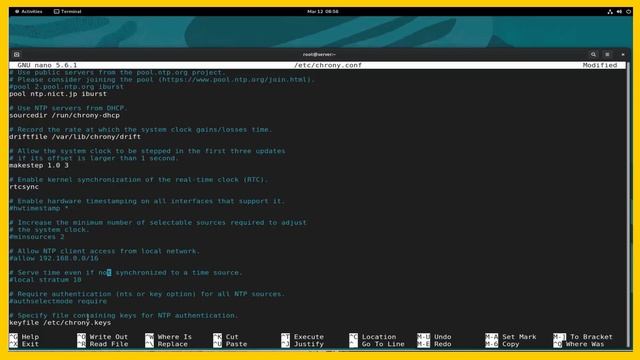Click the Redo shortcut label
This screenshot has width=640, height=360.
(x=442, y=344)
